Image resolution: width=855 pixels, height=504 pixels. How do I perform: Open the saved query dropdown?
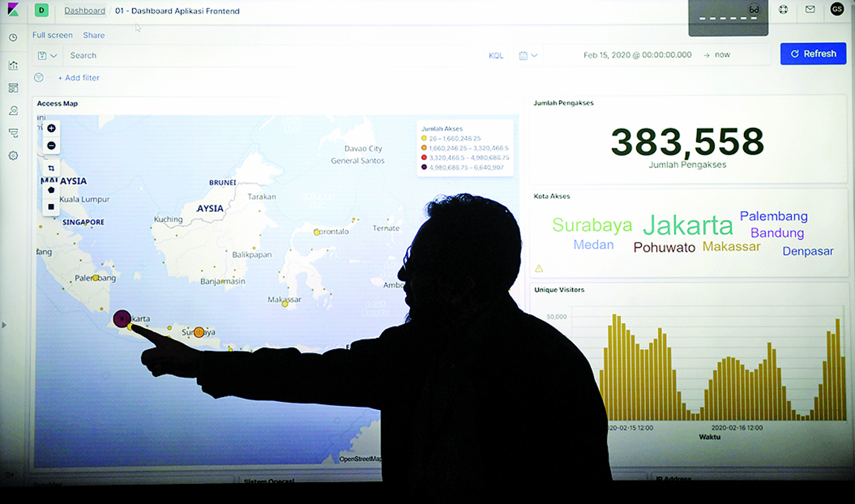click(47, 55)
